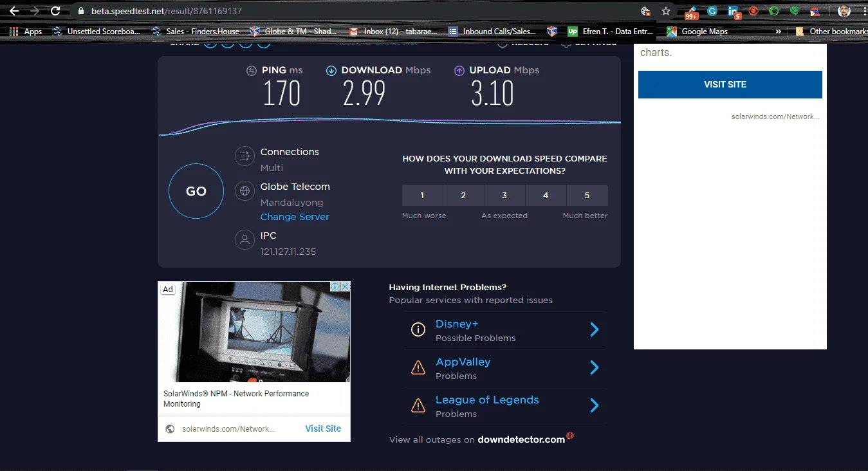Rate download speed as 2
868x471 pixels.
[463, 196]
